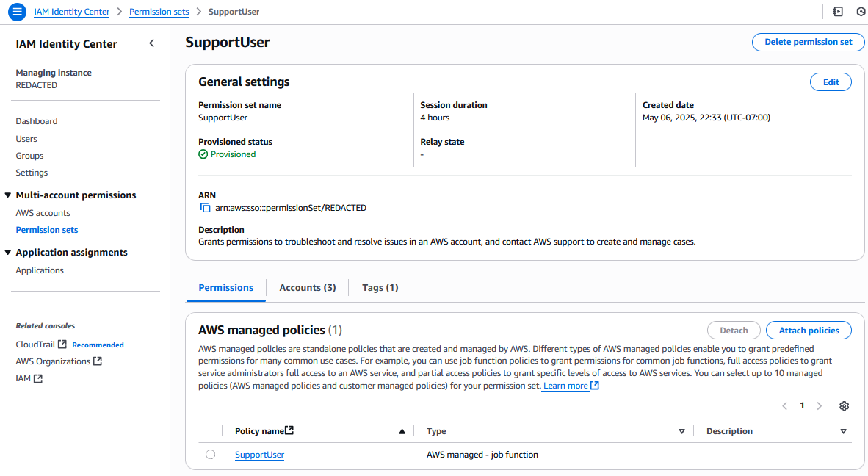868x476 pixels.
Task: Sort the Type column
Action: coord(681,431)
